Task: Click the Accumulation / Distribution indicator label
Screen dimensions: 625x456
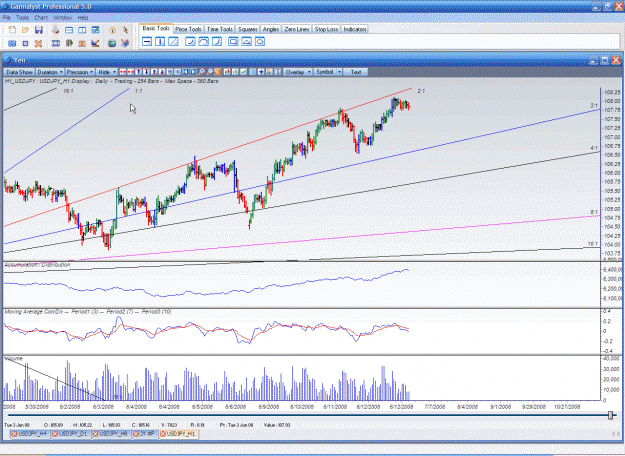Action: [37, 265]
